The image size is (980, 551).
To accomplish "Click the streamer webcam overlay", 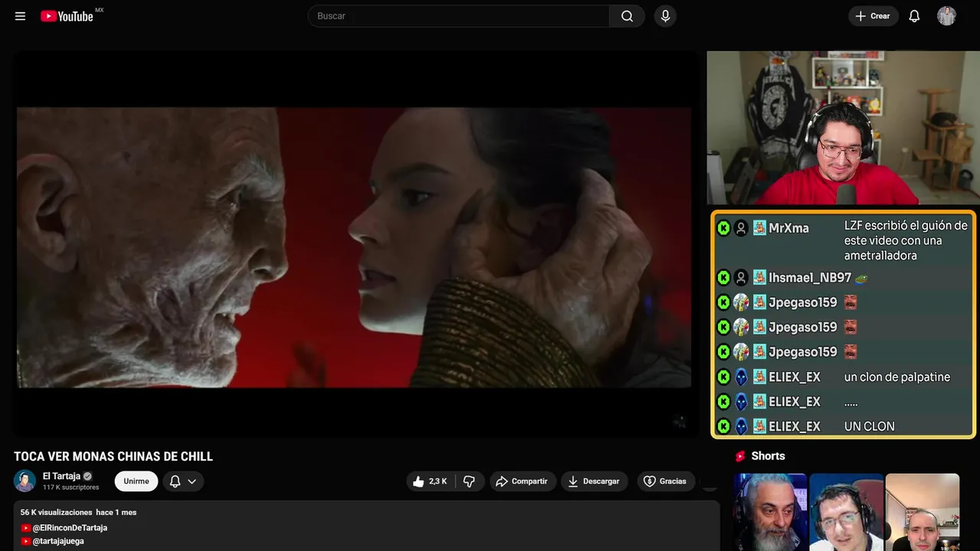I will [x=843, y=128].
